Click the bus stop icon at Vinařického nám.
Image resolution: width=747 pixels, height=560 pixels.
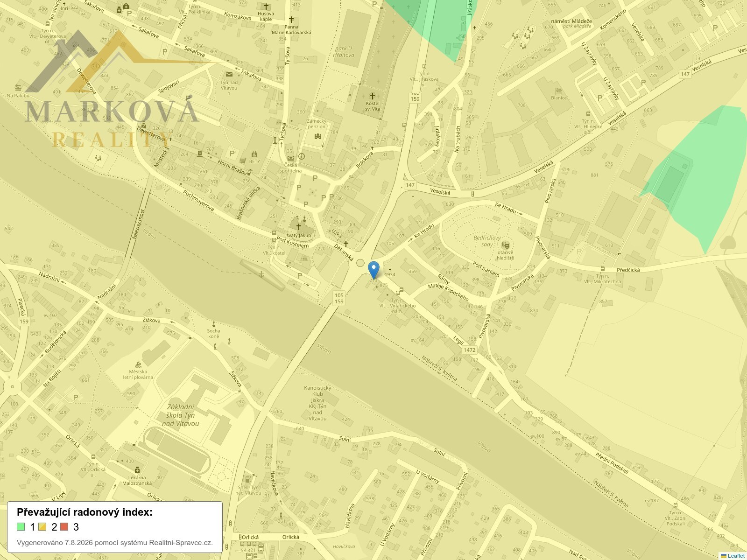pos(397,293)
